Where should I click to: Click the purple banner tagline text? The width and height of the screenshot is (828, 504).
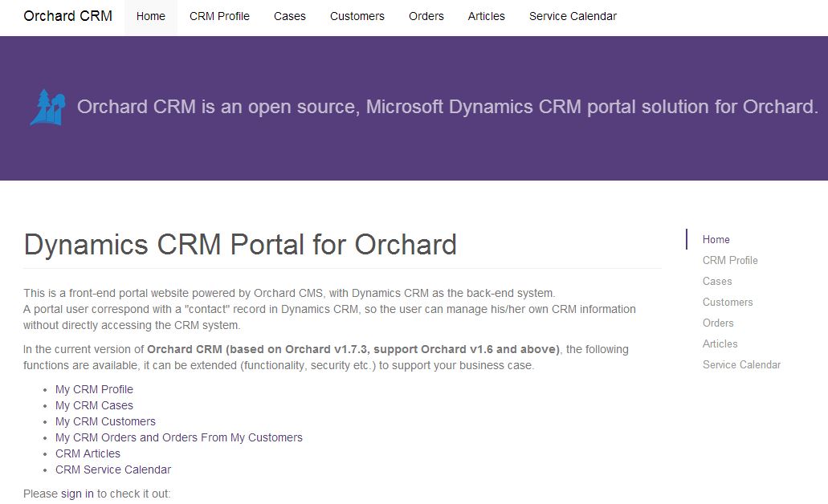point(447,107)
